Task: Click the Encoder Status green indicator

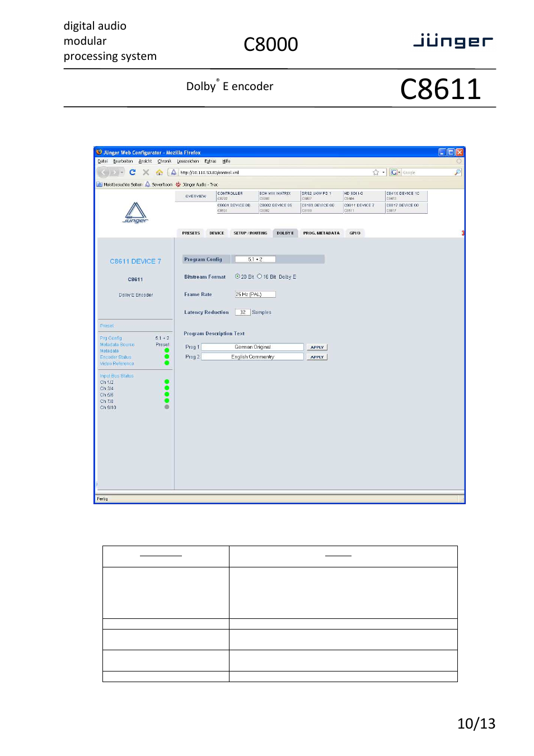Action: (167, 357)
